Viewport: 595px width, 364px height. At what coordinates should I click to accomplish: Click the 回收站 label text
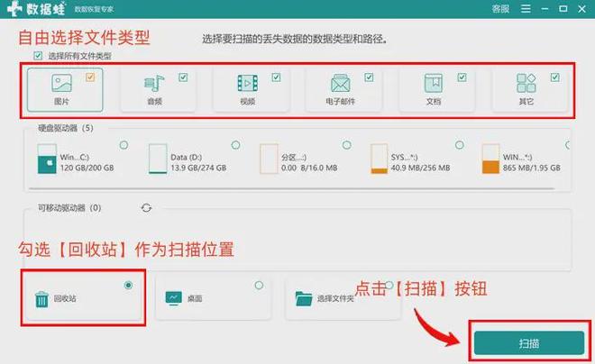65,298
